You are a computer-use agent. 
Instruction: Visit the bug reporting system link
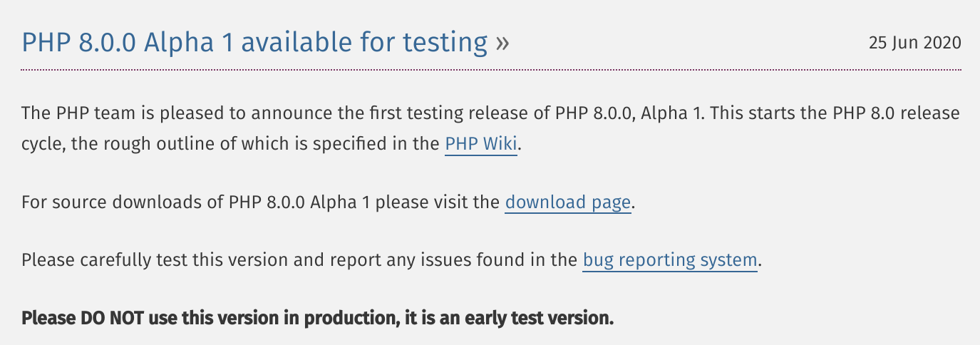click(669, 260)
